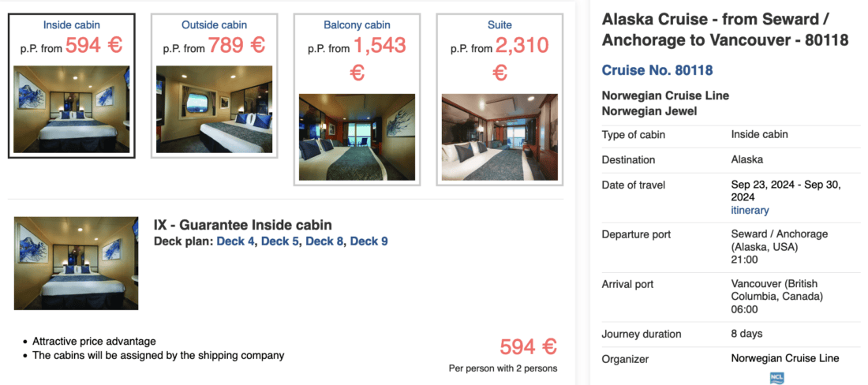Screen dimensions: 868x385
Task: Open the Outside cabin photo thumbnail
Action: 214,109
